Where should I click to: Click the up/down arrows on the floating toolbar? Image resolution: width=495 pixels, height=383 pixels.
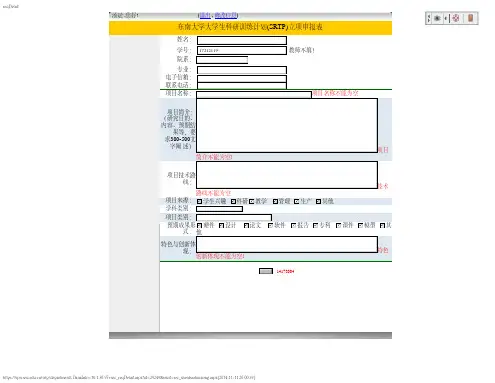[429, 18]
